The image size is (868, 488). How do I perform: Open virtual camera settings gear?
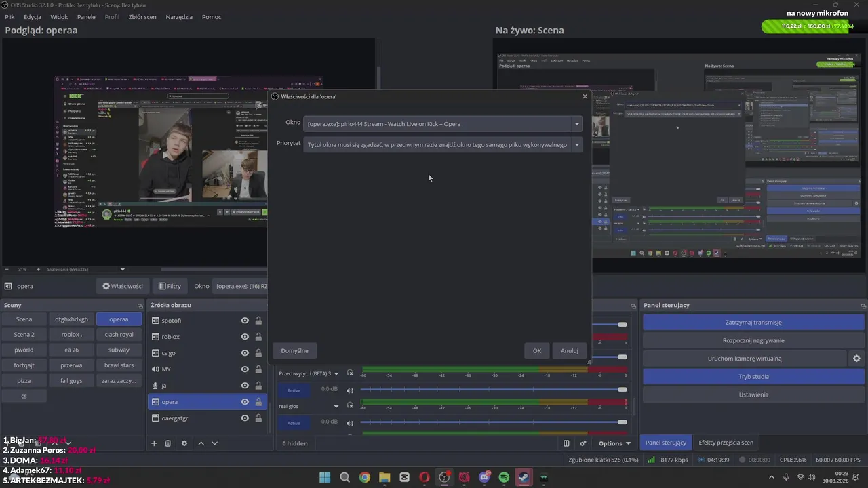point(856,359)
